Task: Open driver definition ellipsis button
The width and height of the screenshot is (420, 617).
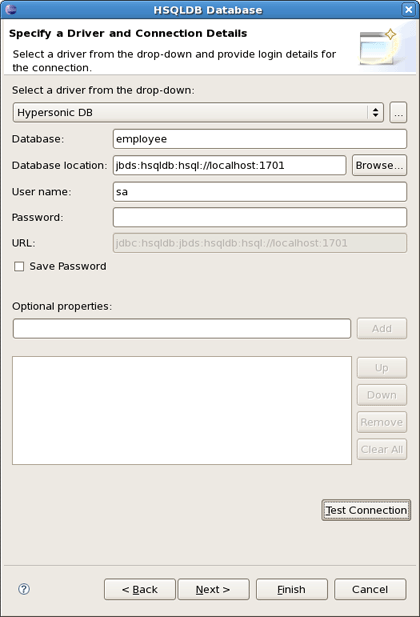Action: click(x=398, y=113)
